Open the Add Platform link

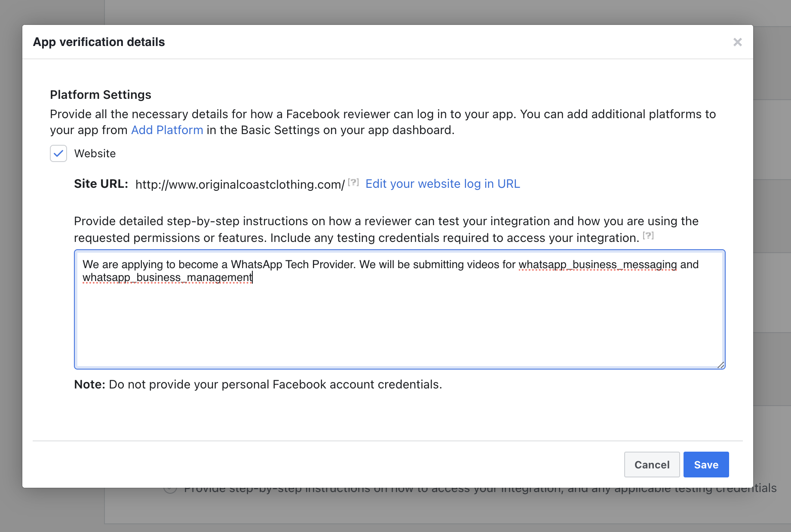tap(167, 130)
